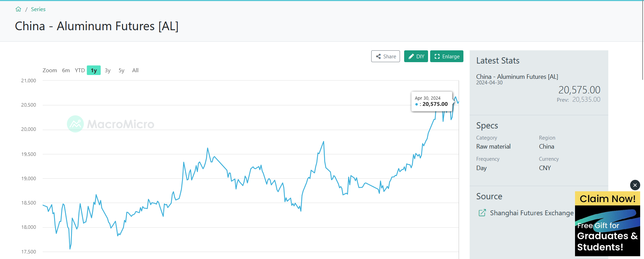Image resolution: width=644 pixels, height=259 pixels.
Task: Switch zoom range to 3y
Action: [107, 70]
